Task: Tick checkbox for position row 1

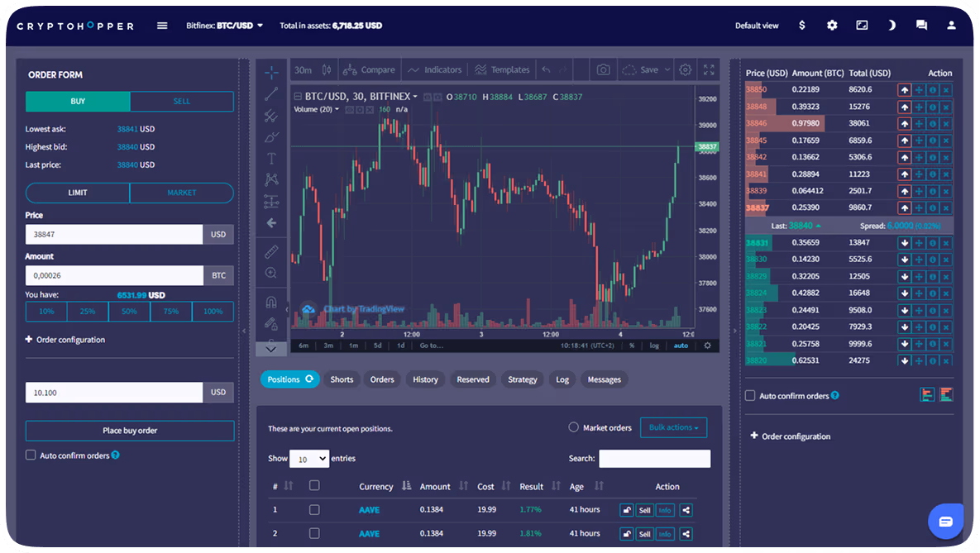Action: coord(314,510)
